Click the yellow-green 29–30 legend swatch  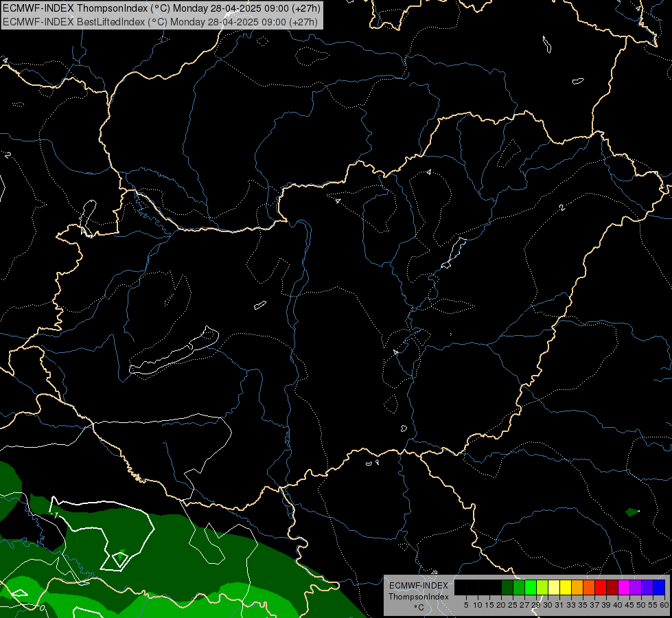click(x=542, y=587)
